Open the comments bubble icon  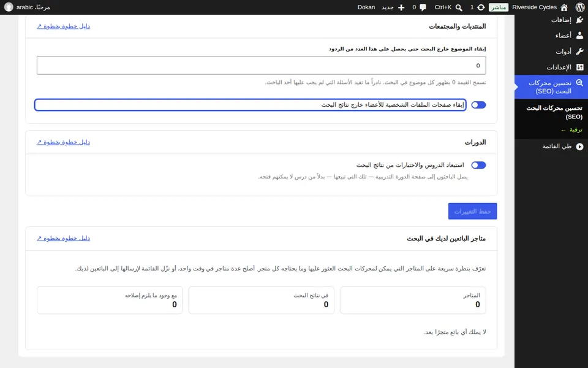click(x=423, y=7)
